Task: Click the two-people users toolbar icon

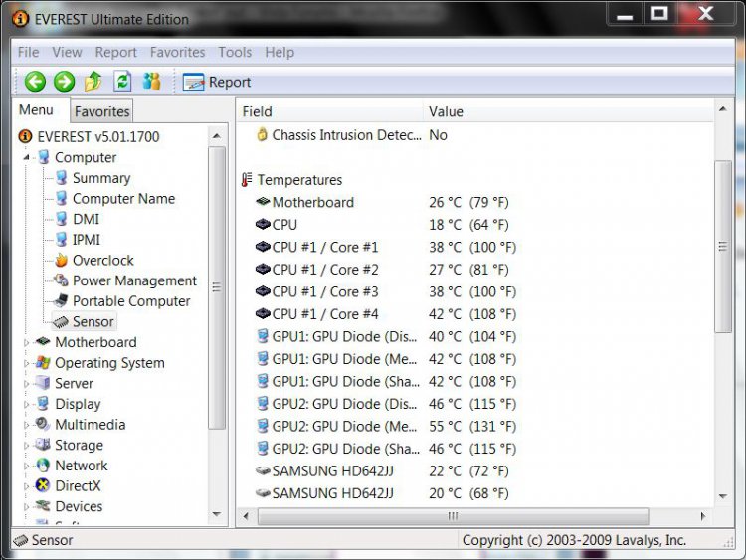Action: point(152,81)
